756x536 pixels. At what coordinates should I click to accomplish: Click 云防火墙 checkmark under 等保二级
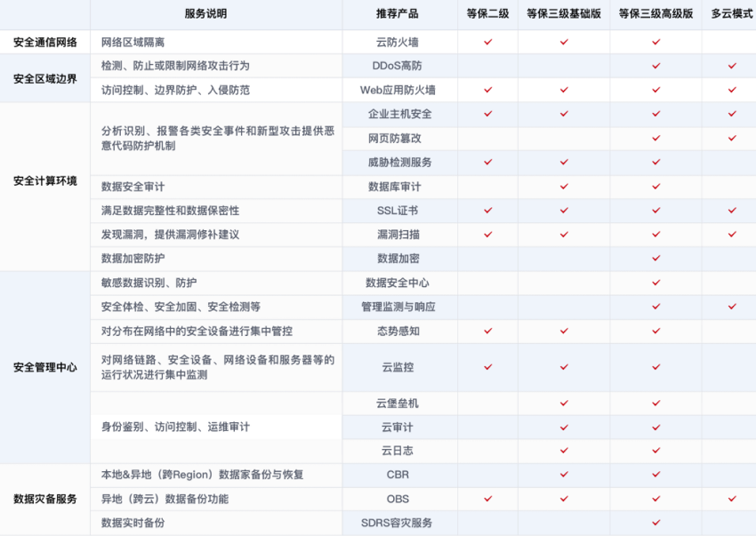click(x=488, y=42)
